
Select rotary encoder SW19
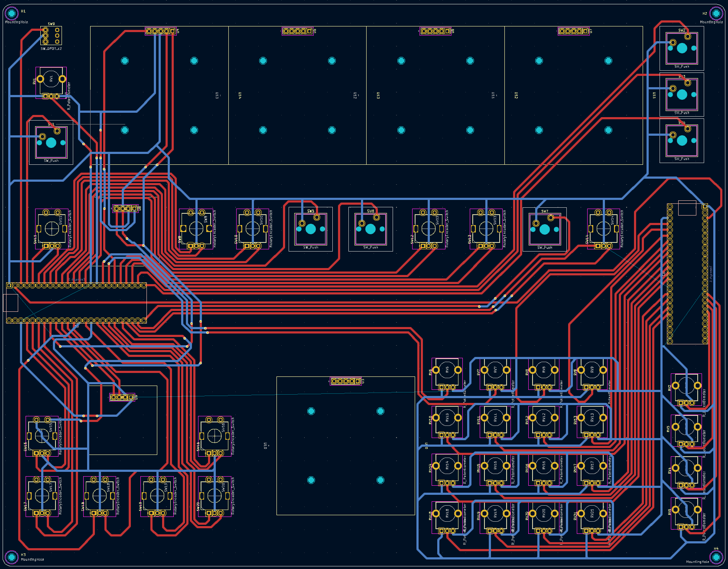[157, 496]
